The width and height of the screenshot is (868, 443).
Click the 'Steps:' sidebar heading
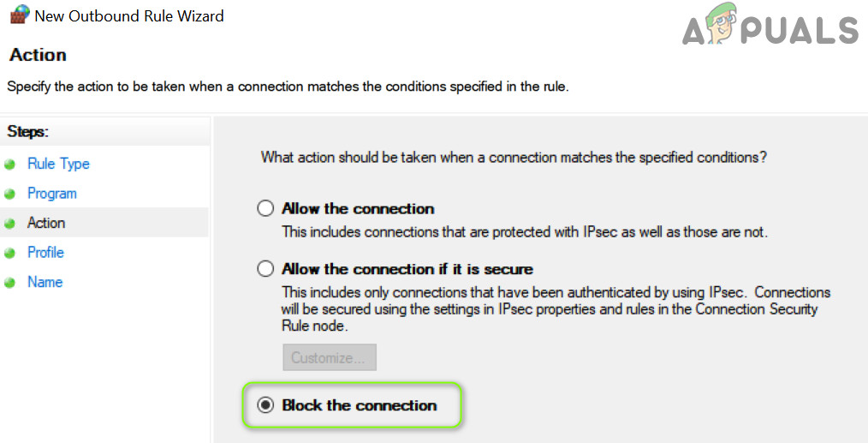(28, 131)
